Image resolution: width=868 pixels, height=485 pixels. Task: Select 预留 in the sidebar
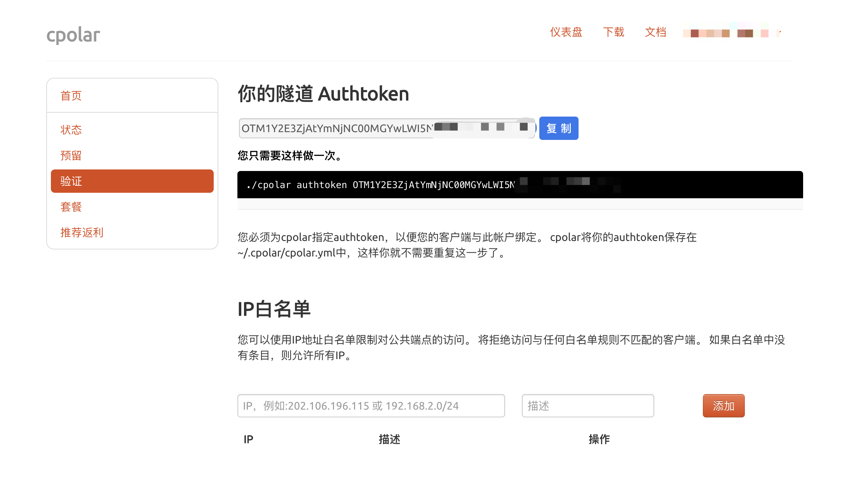click(x=71, y=155)
